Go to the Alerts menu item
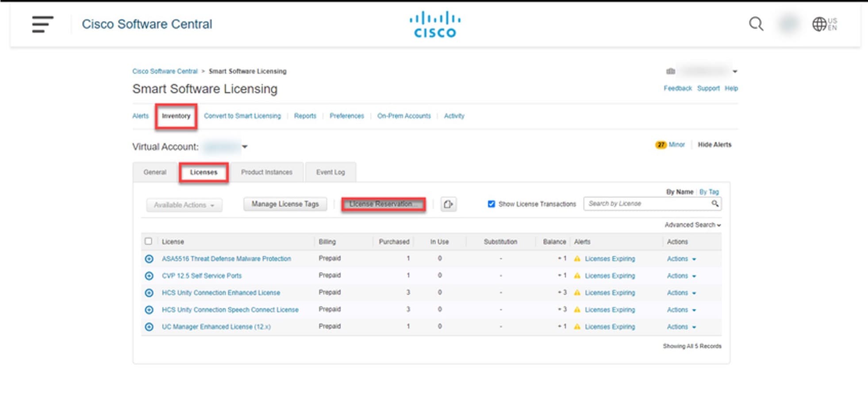The width and height of the screenshot is (868, 393). pyautogui.click(x=140, y=116)
